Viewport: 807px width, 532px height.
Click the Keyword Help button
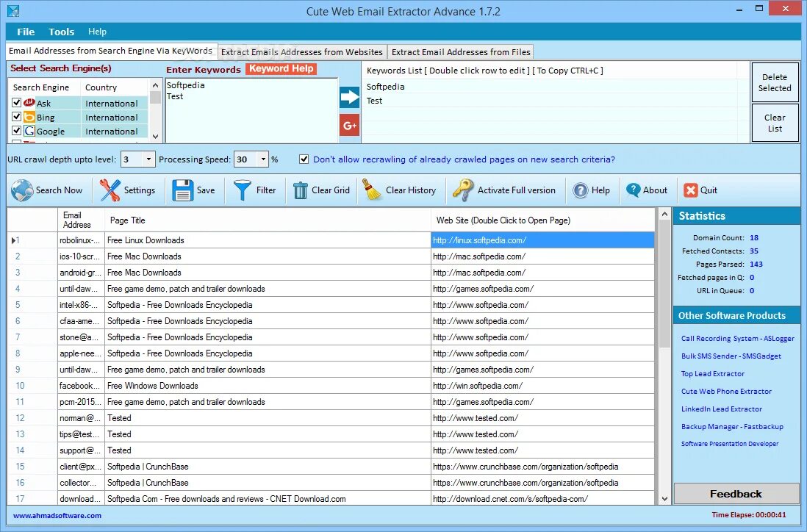pyautogui.click(x=281, y=68)
